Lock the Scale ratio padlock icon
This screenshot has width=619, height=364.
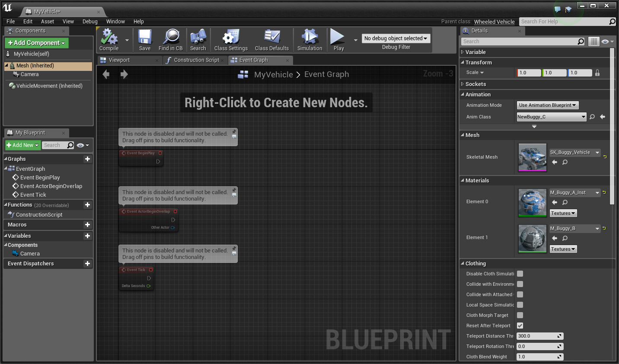coord(597,73)
